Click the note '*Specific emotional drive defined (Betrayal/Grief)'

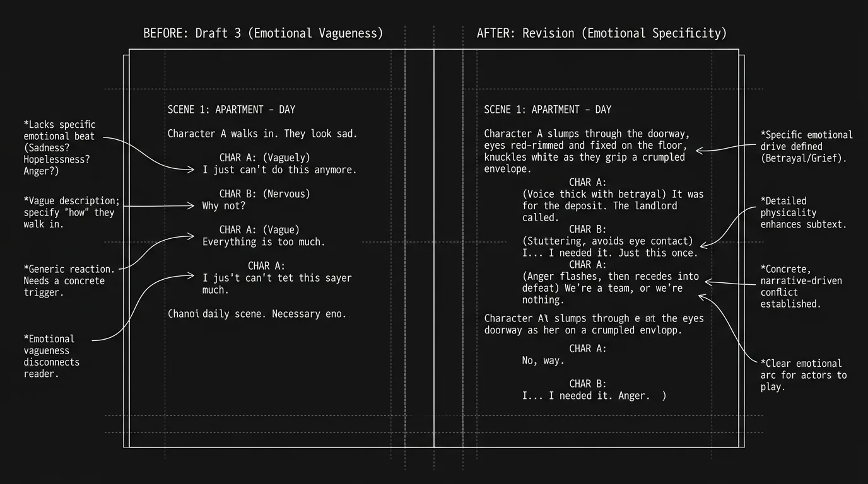tap(806, 146)
